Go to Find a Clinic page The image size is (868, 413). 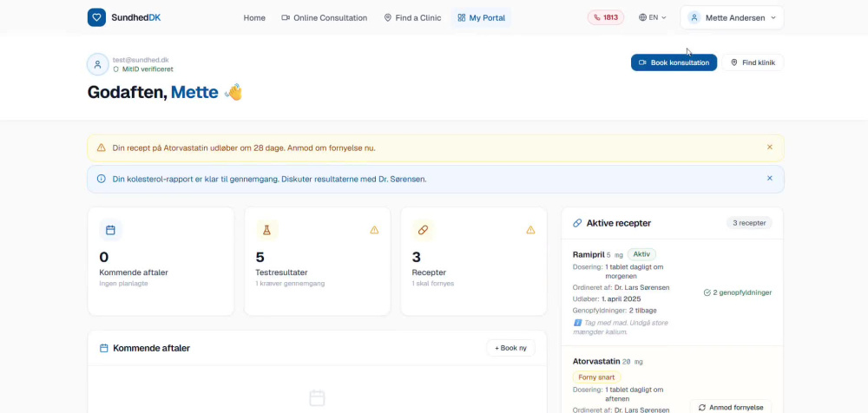point(412,17)
